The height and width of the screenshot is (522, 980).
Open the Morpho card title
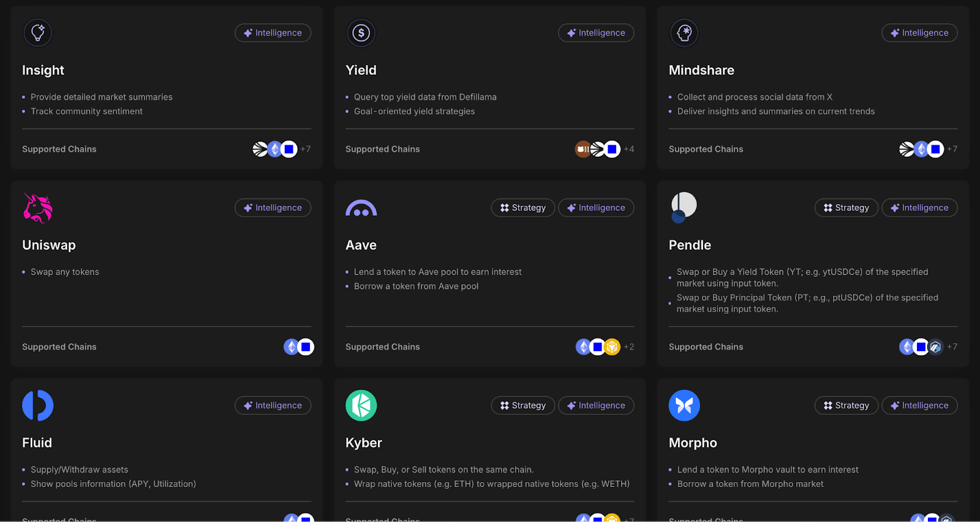click(x=692, y=442)
